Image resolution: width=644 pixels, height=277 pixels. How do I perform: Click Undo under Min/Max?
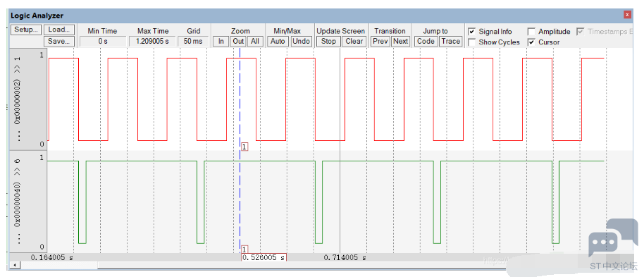tap(301, 41)
